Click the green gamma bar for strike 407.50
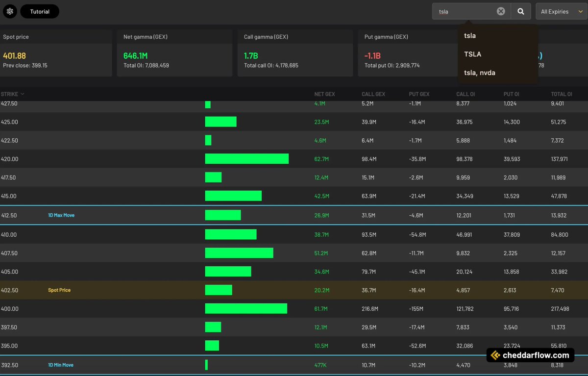Viewport: 588px width, 376px height. (x=239, y=253)
